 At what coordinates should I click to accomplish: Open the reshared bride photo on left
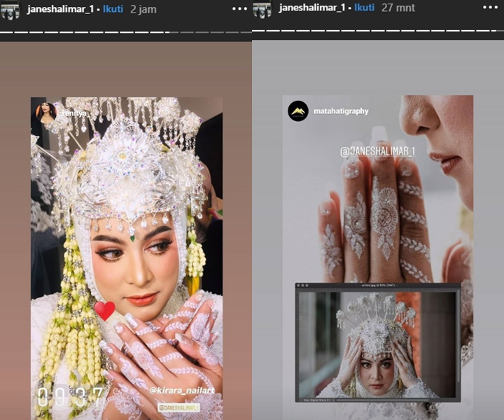(127, 258)
